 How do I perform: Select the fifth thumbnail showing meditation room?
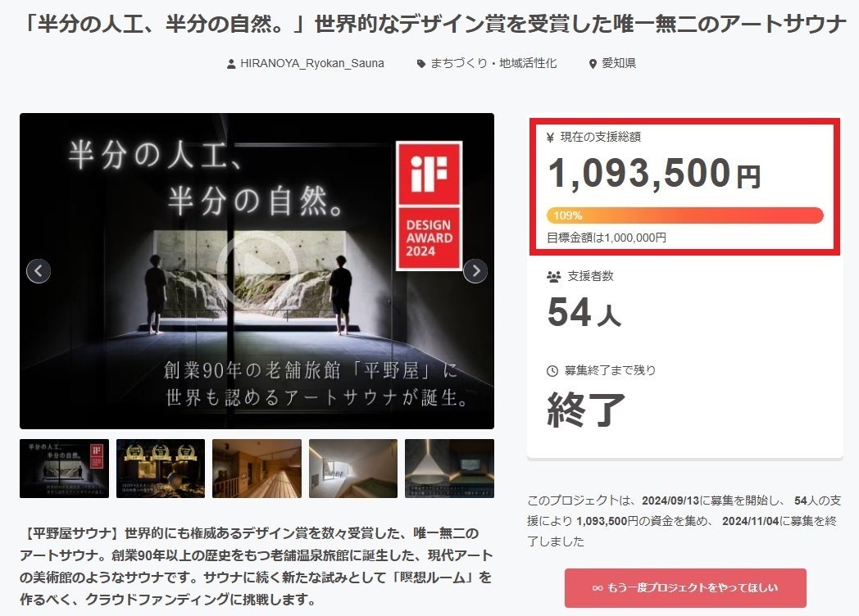coord(449,469)
